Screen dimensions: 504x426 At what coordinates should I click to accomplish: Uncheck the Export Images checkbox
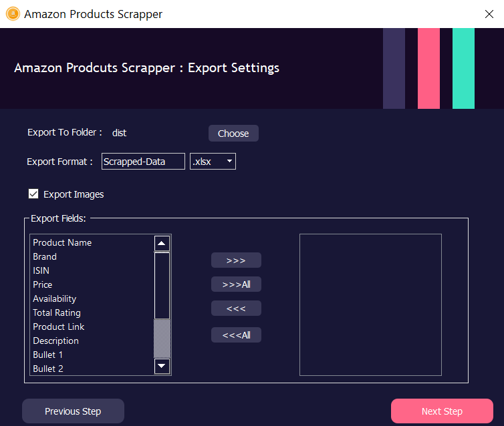(x=33, y=194)
